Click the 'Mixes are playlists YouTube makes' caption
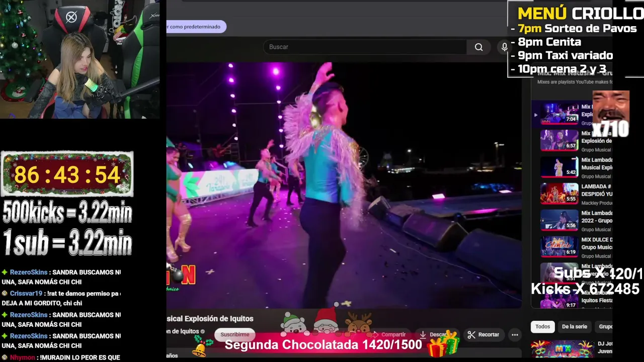The height and width of the screenshot is (362, 644). (x=575, y=82)
